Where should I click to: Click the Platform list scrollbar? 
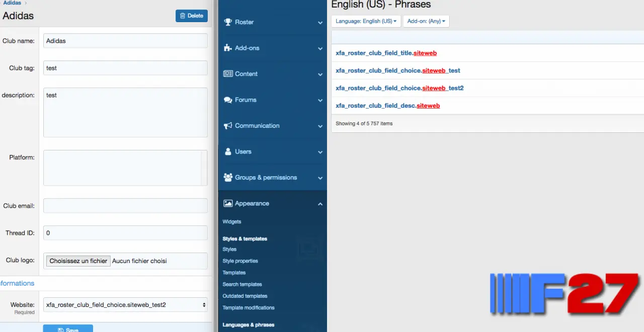pos(204,168)
